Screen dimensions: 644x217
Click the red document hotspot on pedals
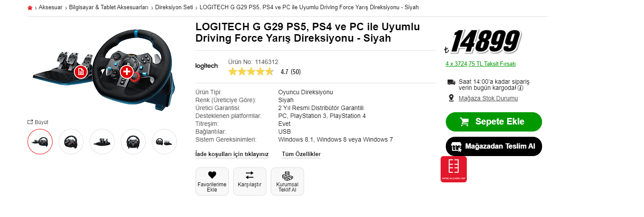click(80, 71)
